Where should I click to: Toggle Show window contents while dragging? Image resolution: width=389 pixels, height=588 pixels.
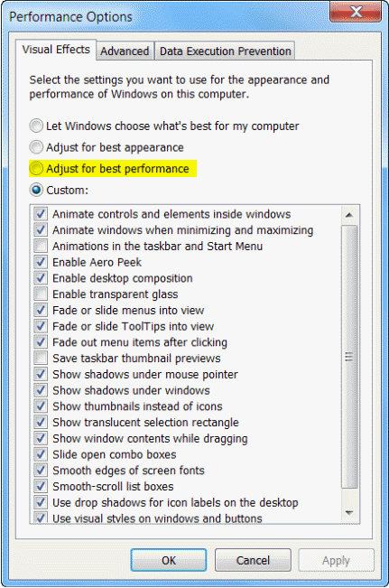point(41,438)
